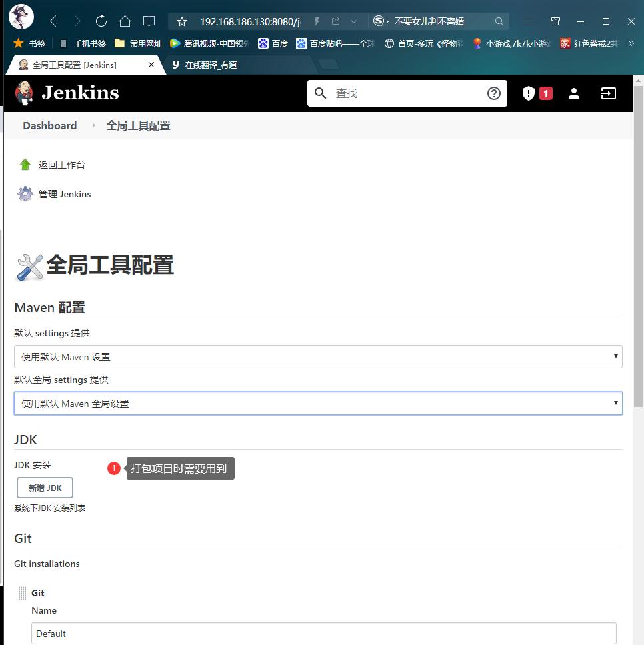Open 百度 bookmark
The image size is (644, 645).
coord(273,43)
